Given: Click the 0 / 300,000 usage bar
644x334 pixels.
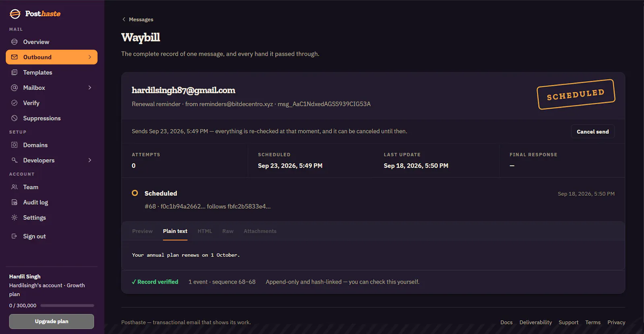Looking at the screenshot, I should [67, 305].
